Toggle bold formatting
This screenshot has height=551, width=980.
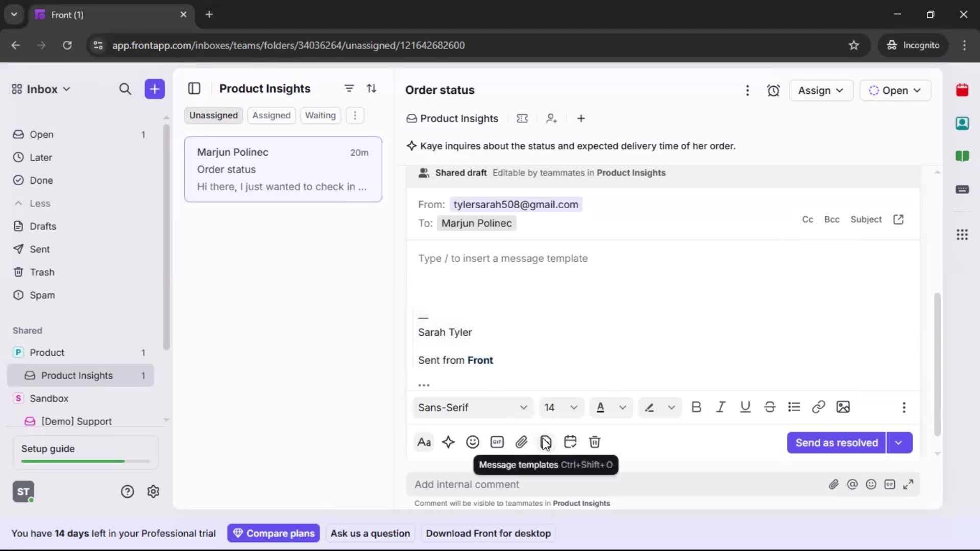pos(697,407)
